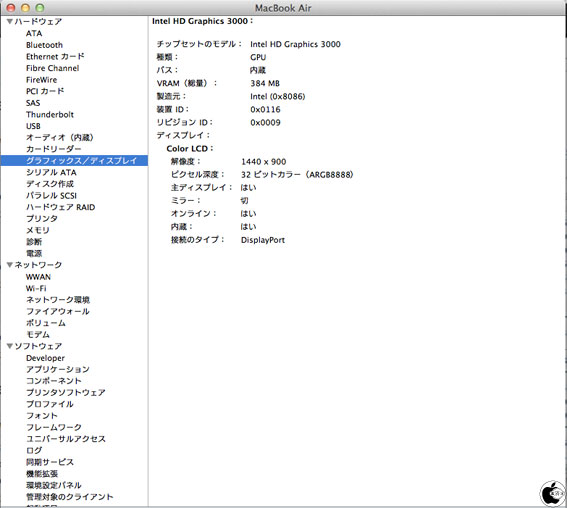Collapse the ハードウェア section triangle
The image size is (567, 508).
[10, 22]
